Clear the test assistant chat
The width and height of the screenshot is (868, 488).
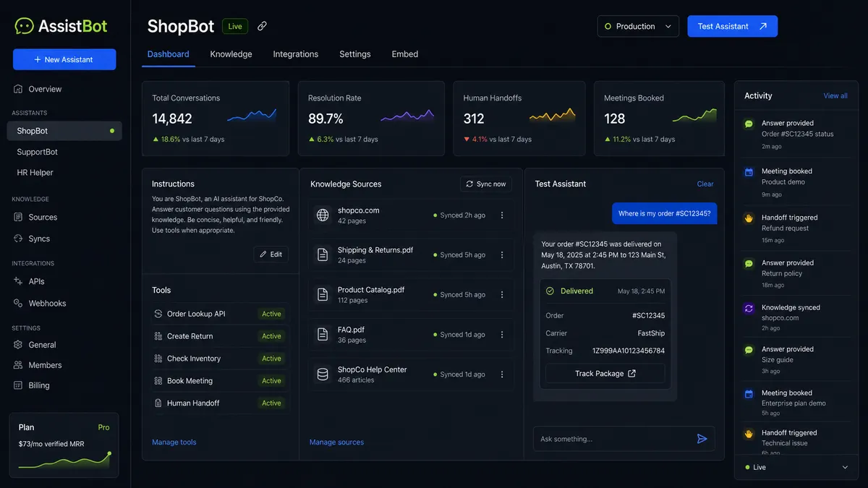705,184
